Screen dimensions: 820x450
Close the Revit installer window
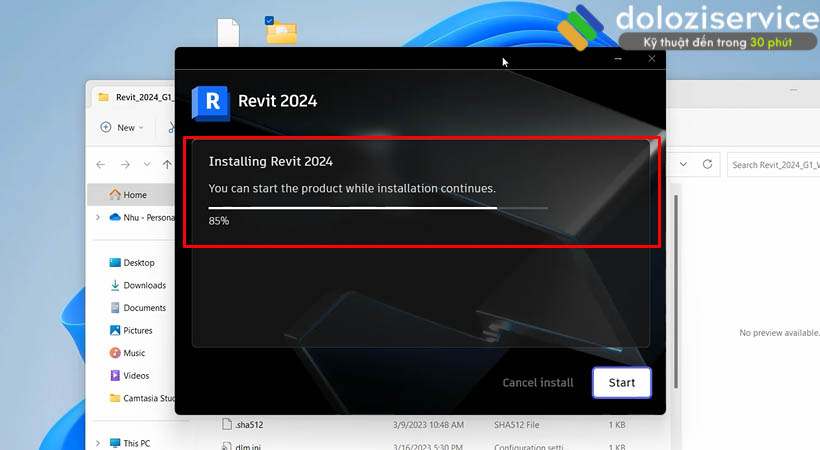[652, 59]
